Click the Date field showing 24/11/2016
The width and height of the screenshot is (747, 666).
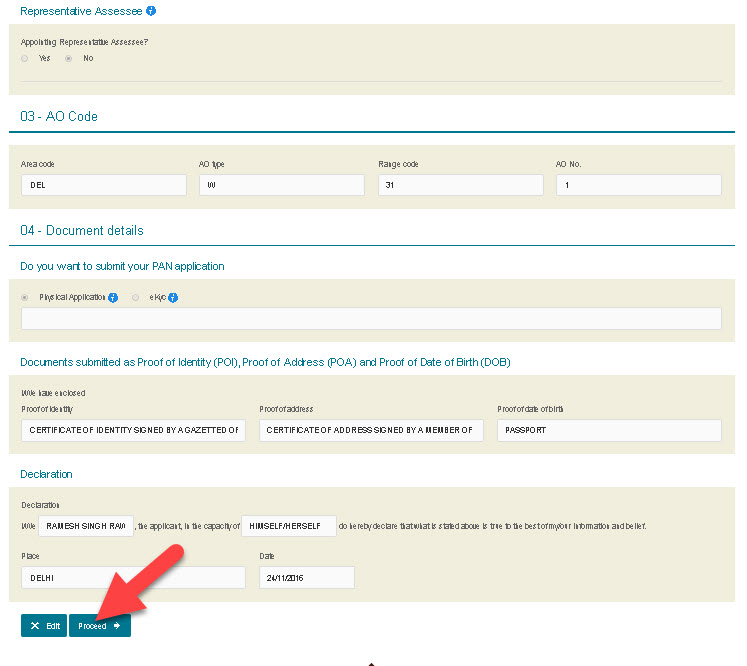coord(306,578)
